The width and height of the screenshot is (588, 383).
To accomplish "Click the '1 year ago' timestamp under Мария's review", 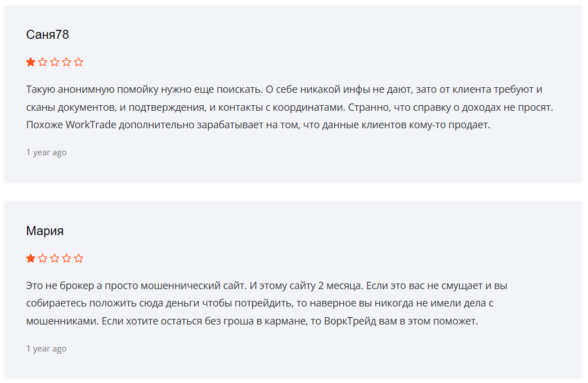I will (x=47, y=349).
